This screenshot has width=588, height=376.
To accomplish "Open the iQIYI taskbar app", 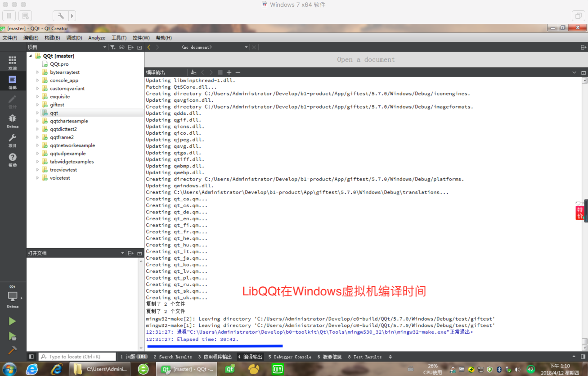I will 278,369.
